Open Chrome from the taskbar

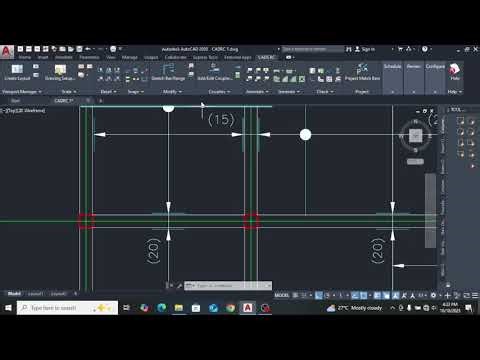(230, 308)
